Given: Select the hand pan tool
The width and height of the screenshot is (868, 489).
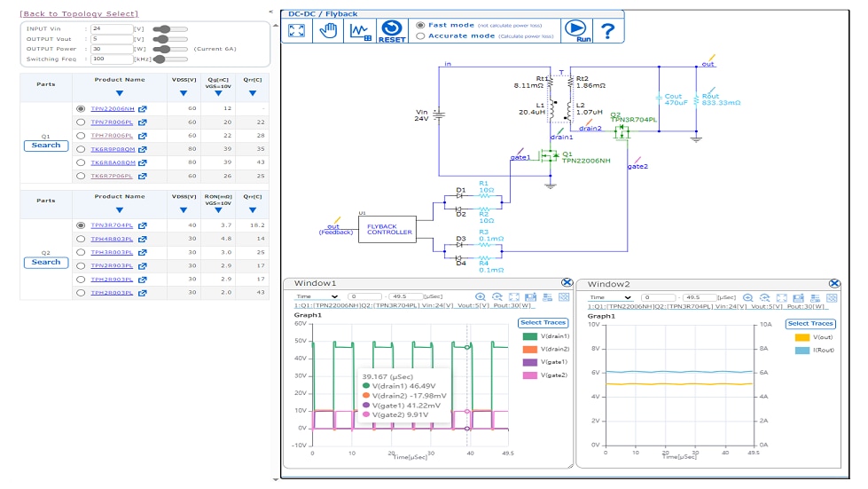Looking at the screenshot, I should pos(329,30).
